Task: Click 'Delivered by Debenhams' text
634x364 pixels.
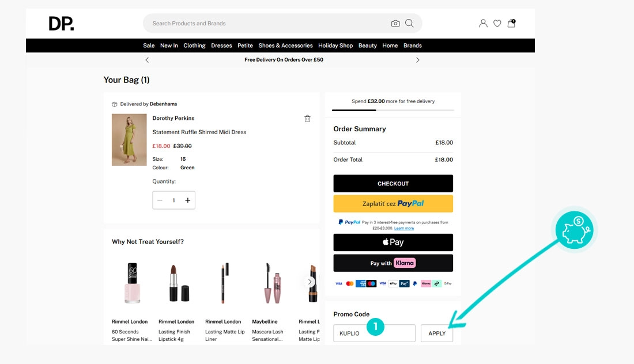Action: [x=148, y=104]
